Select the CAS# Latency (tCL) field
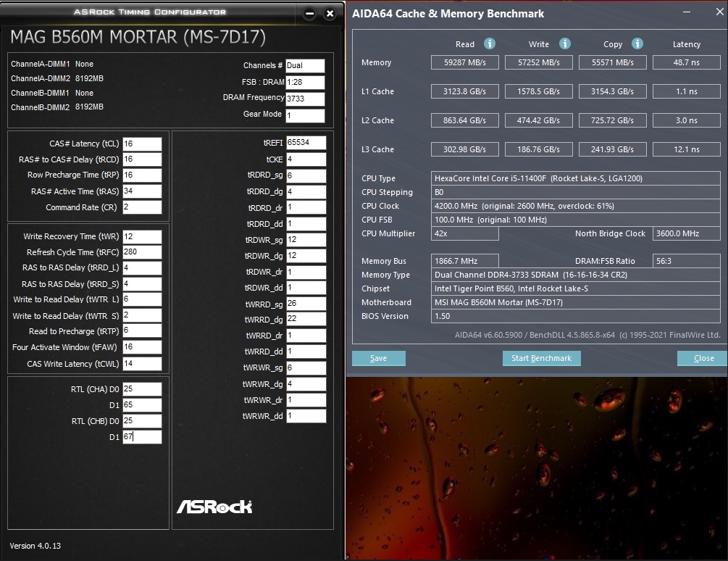The height and width of the screenshot is (561, 728). pyautogui.click(x=142, y=144)
